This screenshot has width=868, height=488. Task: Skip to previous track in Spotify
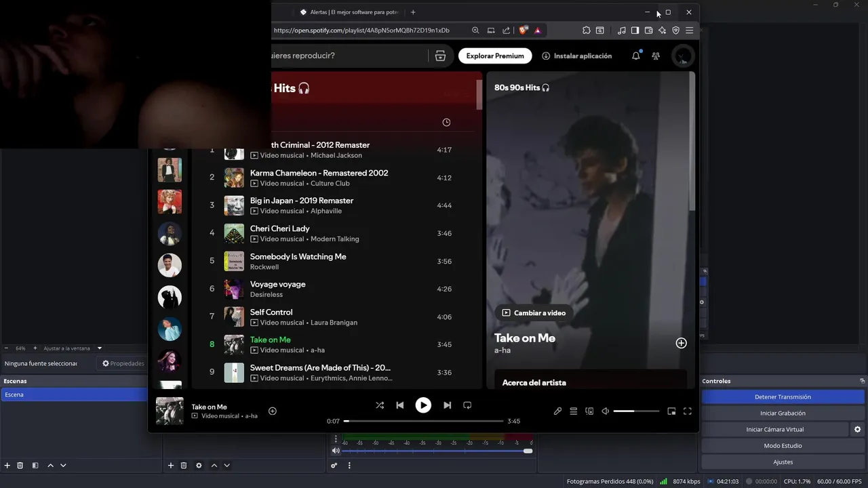(x=400, y=405)
